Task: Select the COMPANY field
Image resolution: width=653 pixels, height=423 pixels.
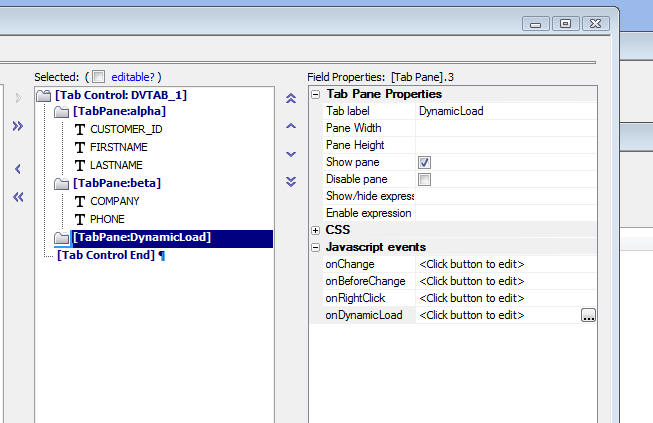Action: [115, 202]
